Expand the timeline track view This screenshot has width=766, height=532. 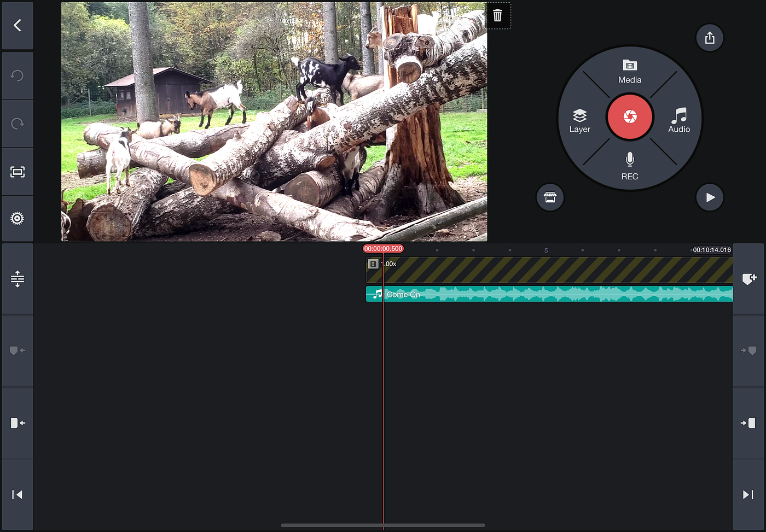[18, 279]
